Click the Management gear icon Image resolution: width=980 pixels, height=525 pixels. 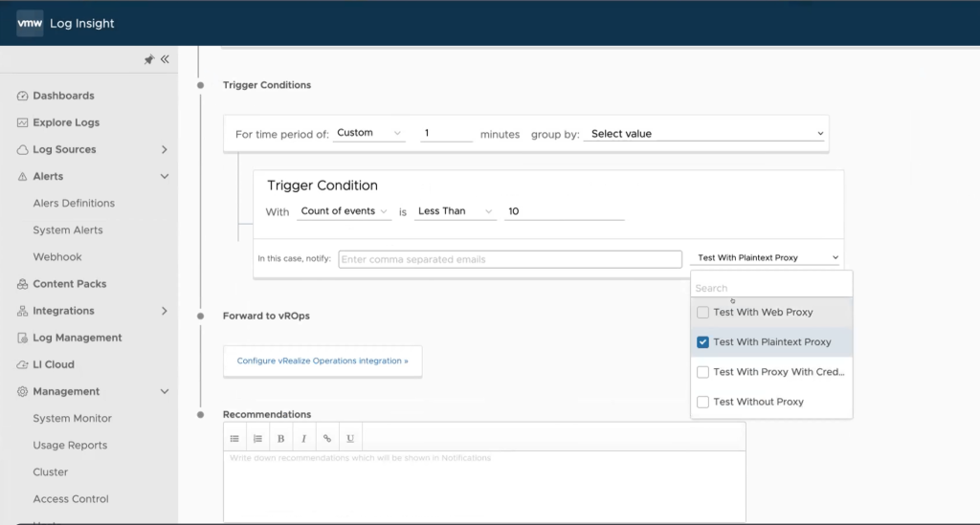click(x=23, y=391)
